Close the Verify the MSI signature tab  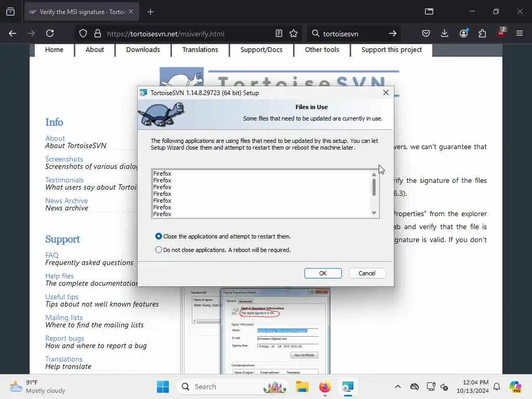click(x=131, y=11)
